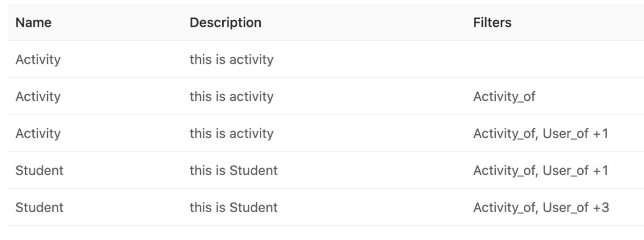Click the description of the Student row with +3 filters
The width and height of the screenshot is (644, 240).
pyautogui.click(x=233, y=207)
